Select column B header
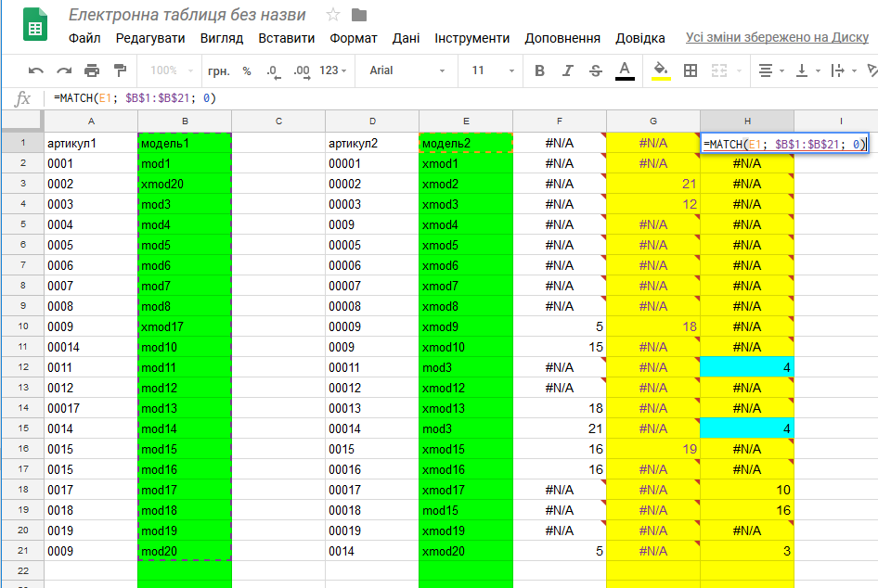 [x=185, y=121]
